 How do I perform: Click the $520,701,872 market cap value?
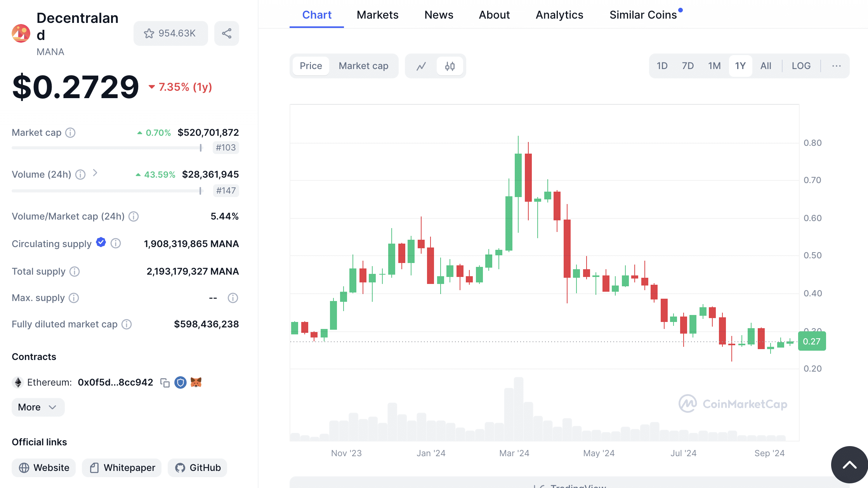208,133
